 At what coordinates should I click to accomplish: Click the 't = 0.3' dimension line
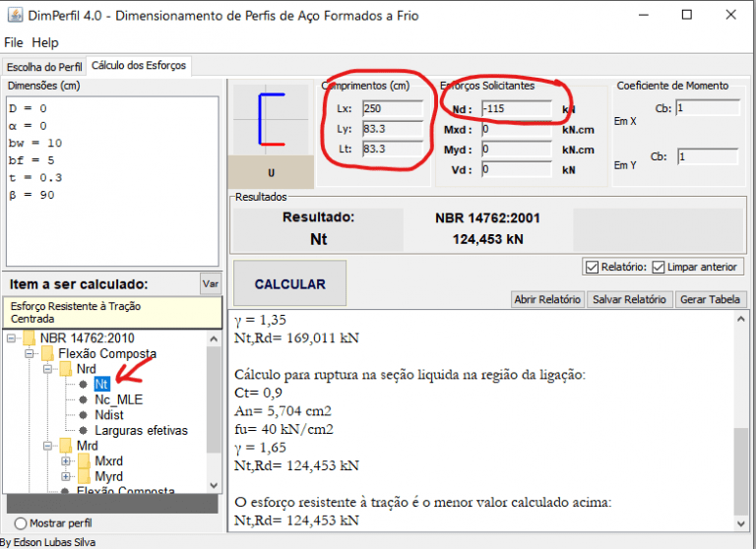(x=35, y=178)
